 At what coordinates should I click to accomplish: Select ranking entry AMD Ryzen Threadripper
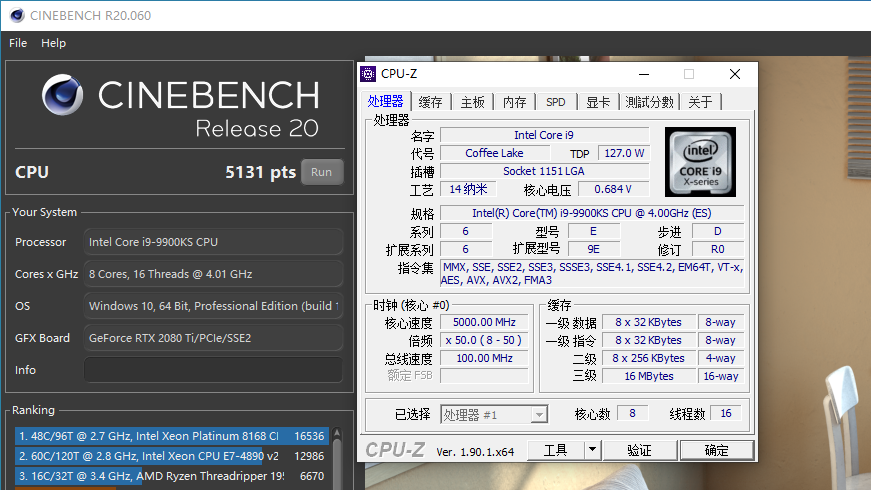pyautogui.click(x=172, y=476)
